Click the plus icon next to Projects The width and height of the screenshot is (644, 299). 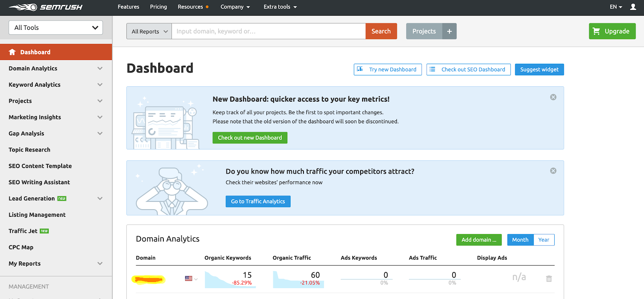click(449, 31)
